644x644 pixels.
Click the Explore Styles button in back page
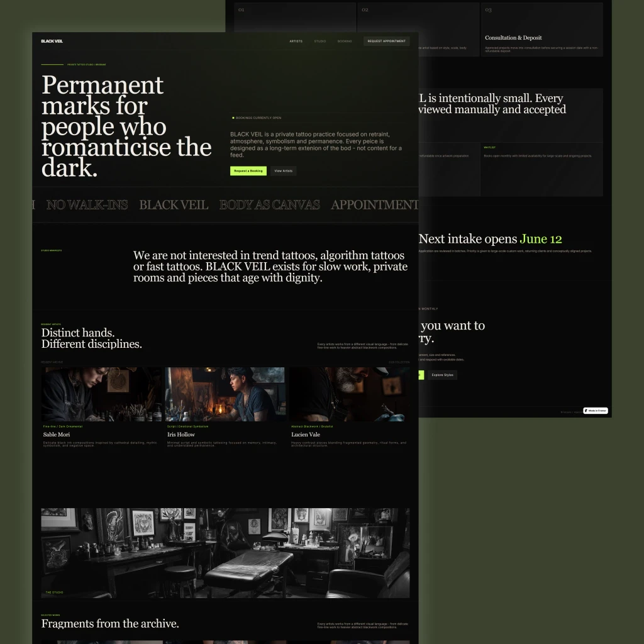(442, 375)
